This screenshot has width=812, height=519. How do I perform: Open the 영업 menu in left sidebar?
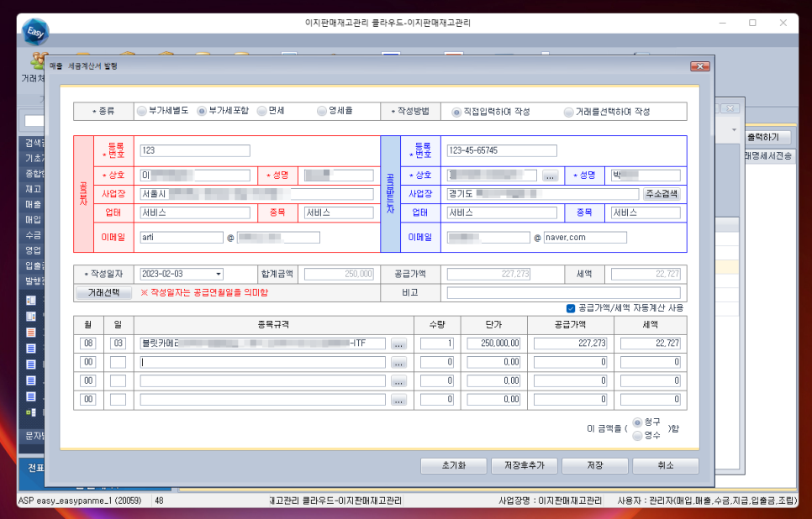[32, 250]
